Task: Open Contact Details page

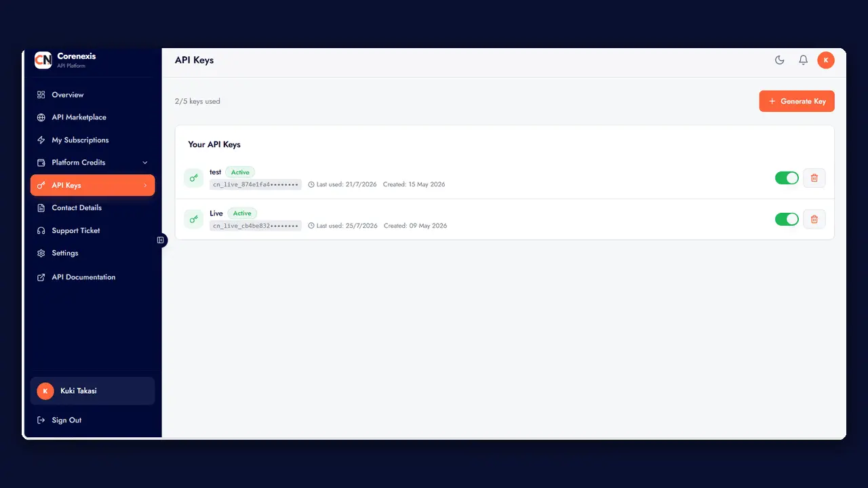Action: (92, 208)
